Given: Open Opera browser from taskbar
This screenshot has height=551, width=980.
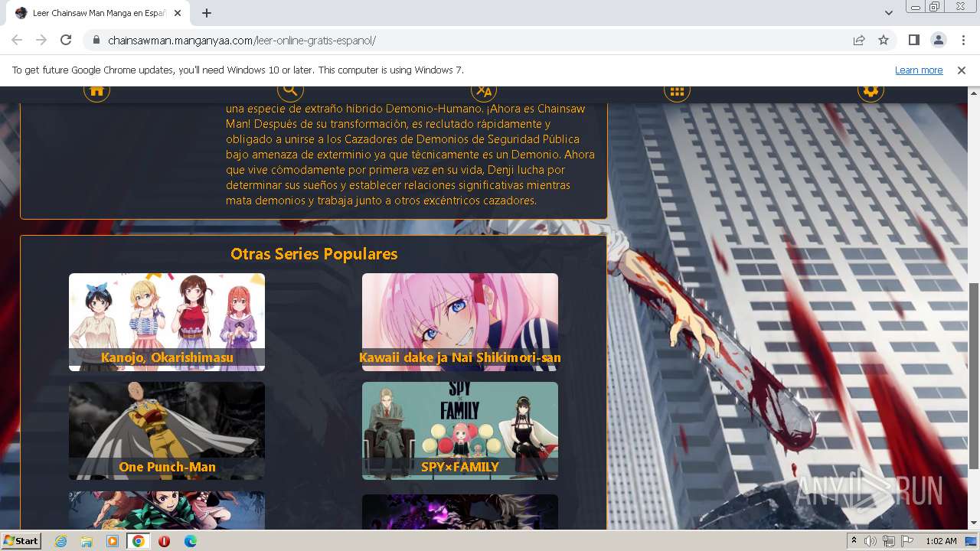Looking at the screenshot, I should (x=165, y=541).
